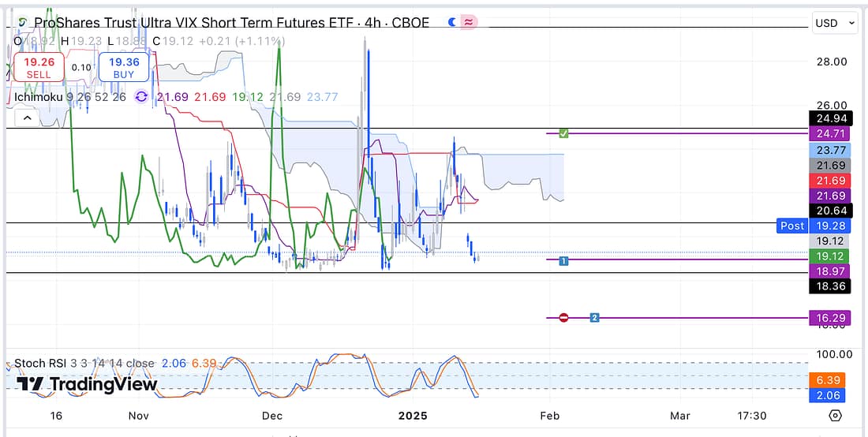Screen dimensions: 868x437
Task: Click the Ichimoku refresh cycle icon
Action: tap(142, 97)
